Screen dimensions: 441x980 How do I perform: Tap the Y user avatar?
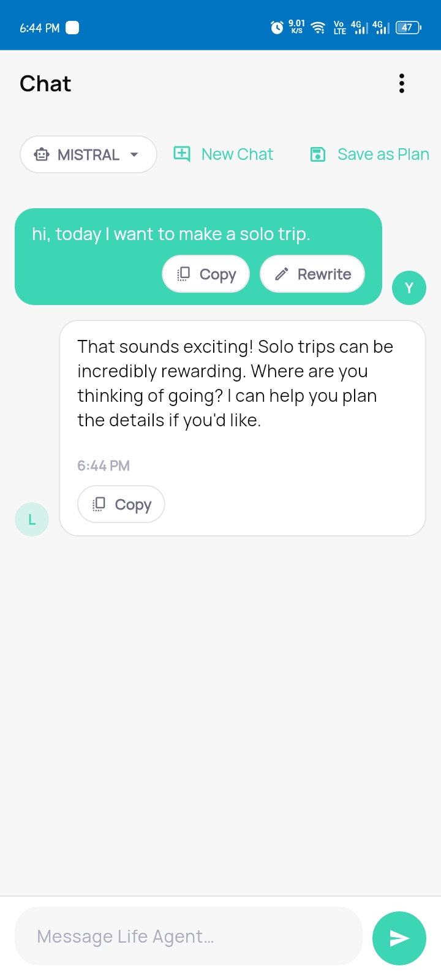coord(409,287)
